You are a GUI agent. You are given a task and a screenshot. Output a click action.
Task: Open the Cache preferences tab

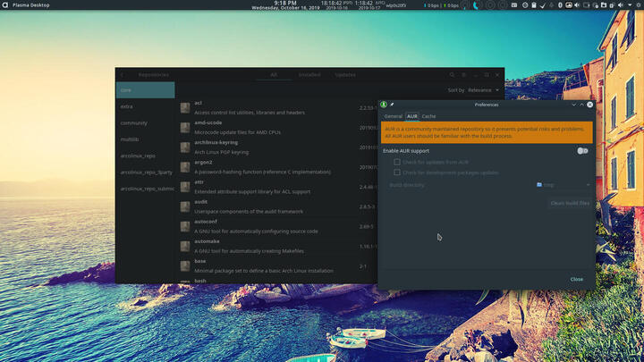coord(428,116)
